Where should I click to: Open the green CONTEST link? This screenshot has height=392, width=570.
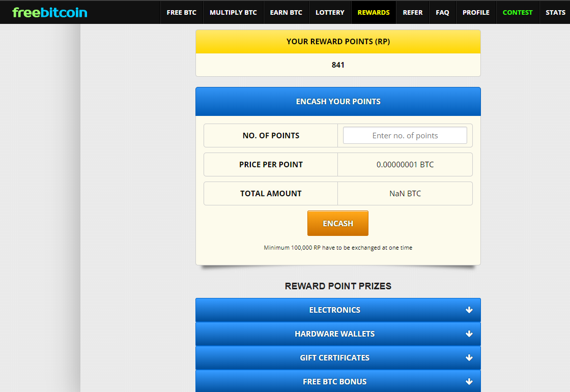(517, 12)
